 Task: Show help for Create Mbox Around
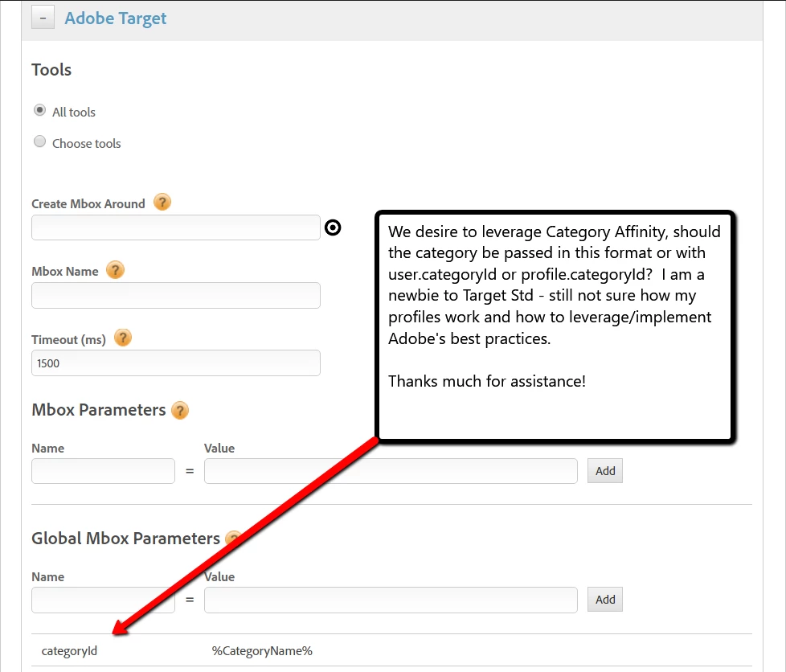[x=162, y=203]
